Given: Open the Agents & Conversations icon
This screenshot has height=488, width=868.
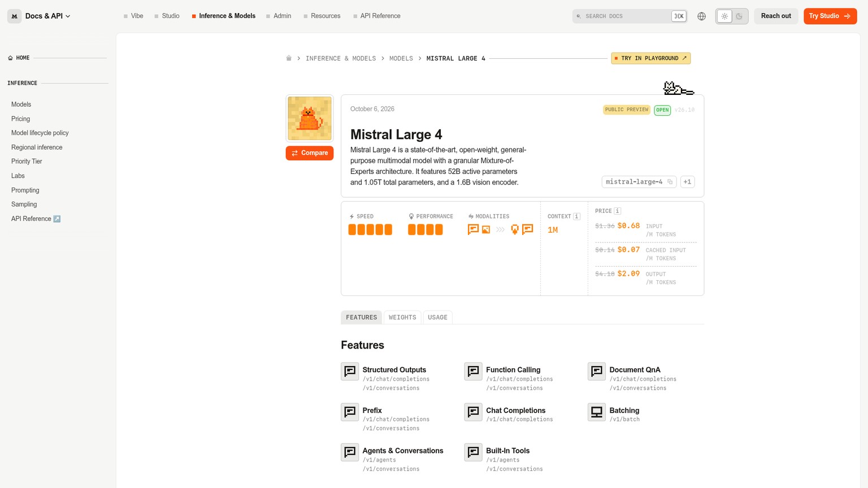Looking at the screenshot, I should 350,452.
